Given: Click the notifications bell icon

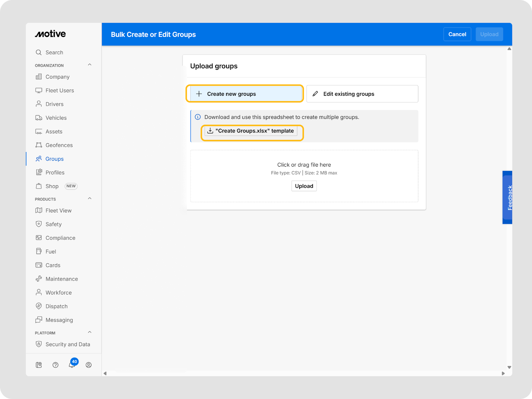Looking at the screenshot, I should pyautogui.click(x=71, y=365).
